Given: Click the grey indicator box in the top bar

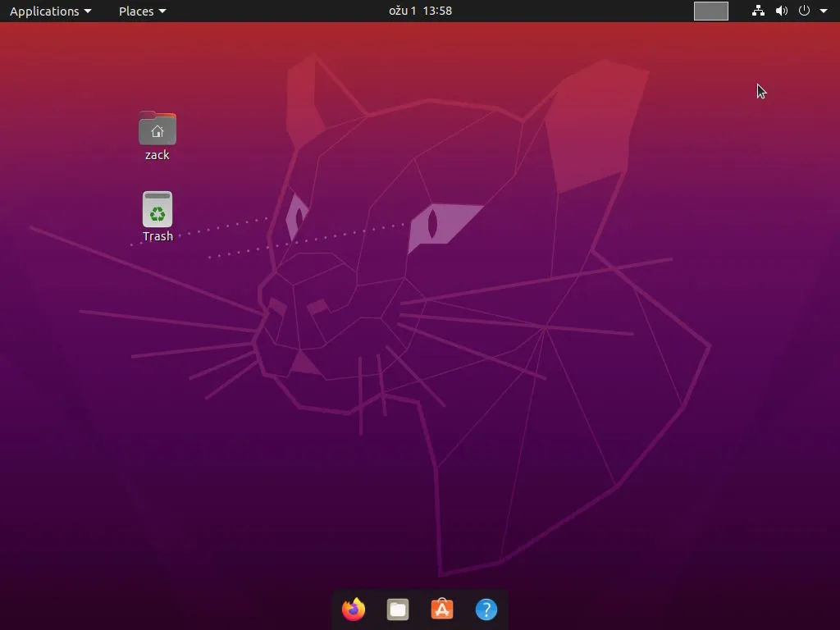Looking at the screenshot, I should click(x=710, y=11).
